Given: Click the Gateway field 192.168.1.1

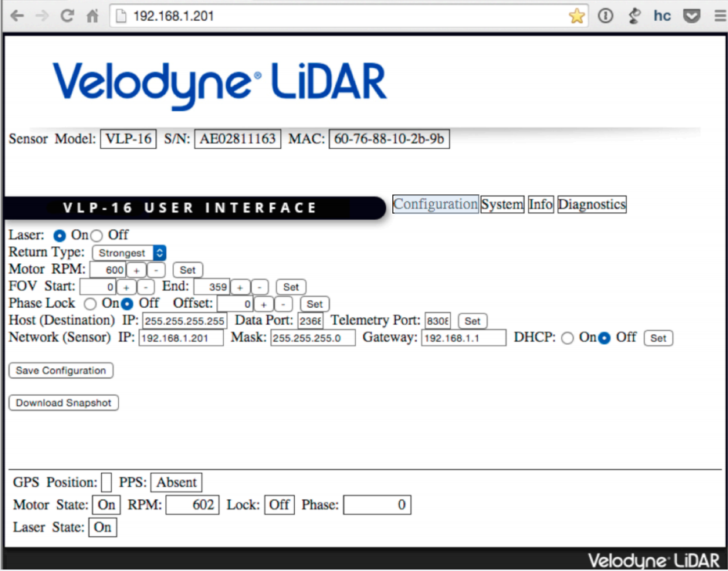Looking at the screenshot, I should [464, 338].
